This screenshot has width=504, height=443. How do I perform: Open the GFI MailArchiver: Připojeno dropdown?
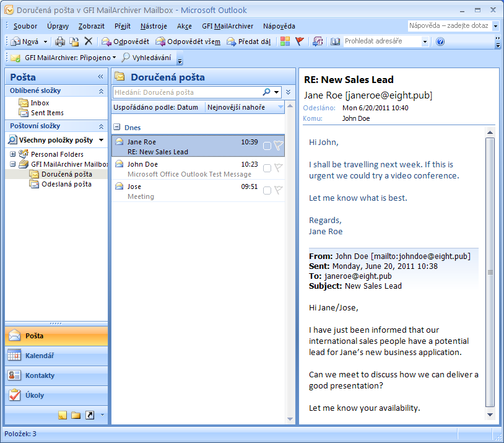[114, 58]
